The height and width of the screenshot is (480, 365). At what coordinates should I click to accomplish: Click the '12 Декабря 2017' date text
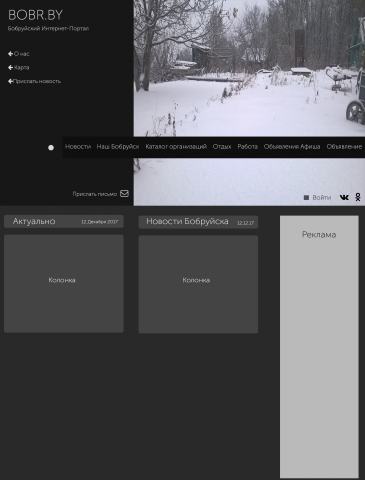pyautogui.click(x=99, y=222)
